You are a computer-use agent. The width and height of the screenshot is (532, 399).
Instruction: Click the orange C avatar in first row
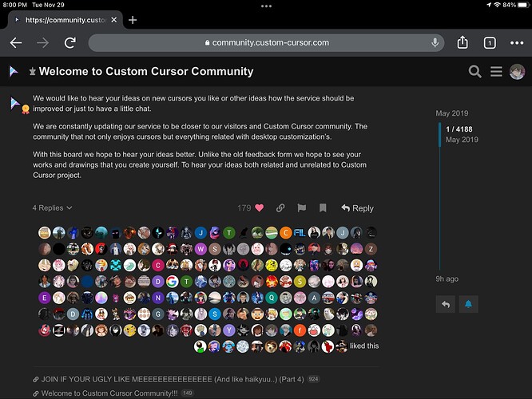(286, 232)
